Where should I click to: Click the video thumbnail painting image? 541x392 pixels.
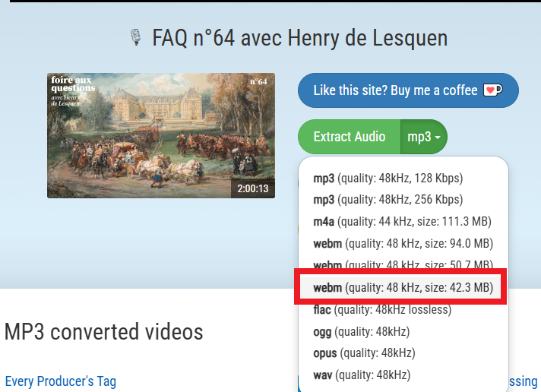[x=161, y=136]
